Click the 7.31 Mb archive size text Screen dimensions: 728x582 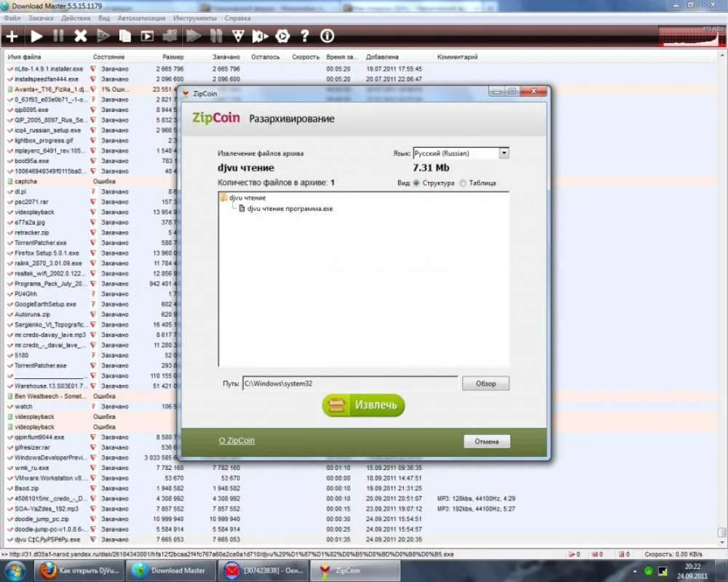(431, 168)
